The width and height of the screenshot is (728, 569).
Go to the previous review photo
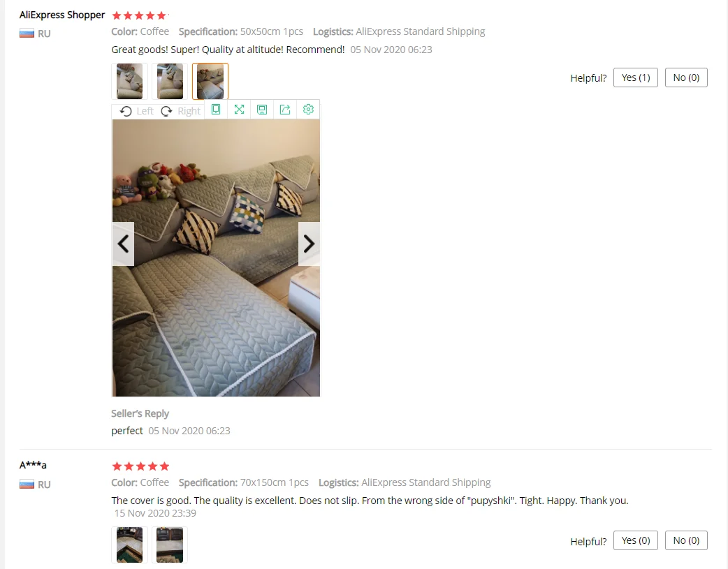(123, 244)
